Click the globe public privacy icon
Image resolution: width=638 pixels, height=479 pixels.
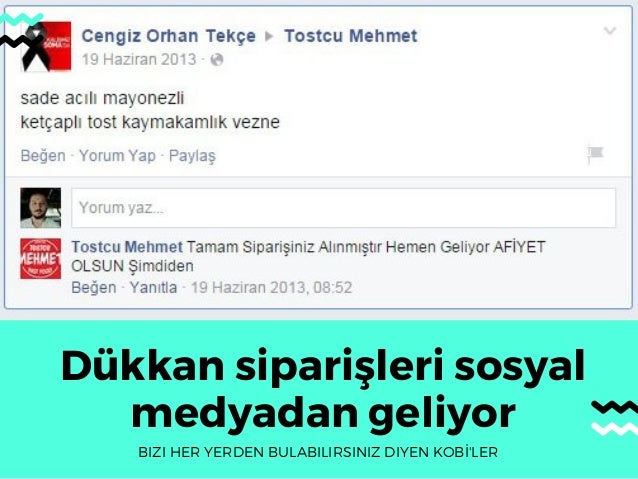pos(217,60)
